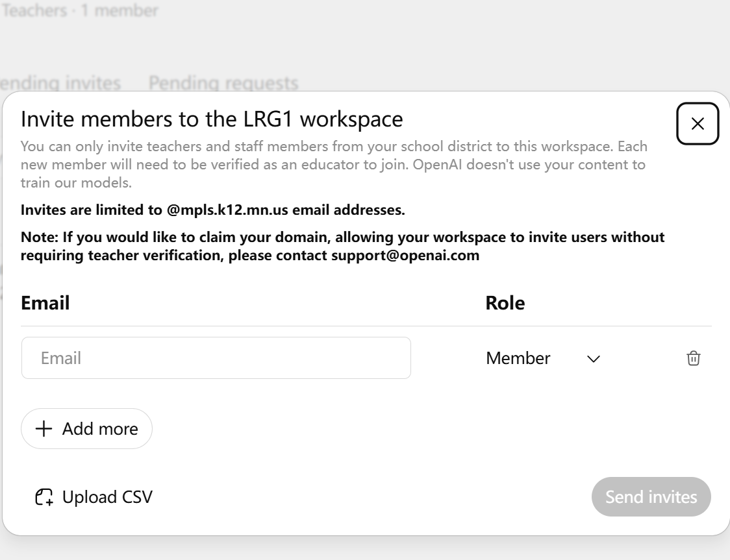Click the trash icon to remove email row

[693, 358]
